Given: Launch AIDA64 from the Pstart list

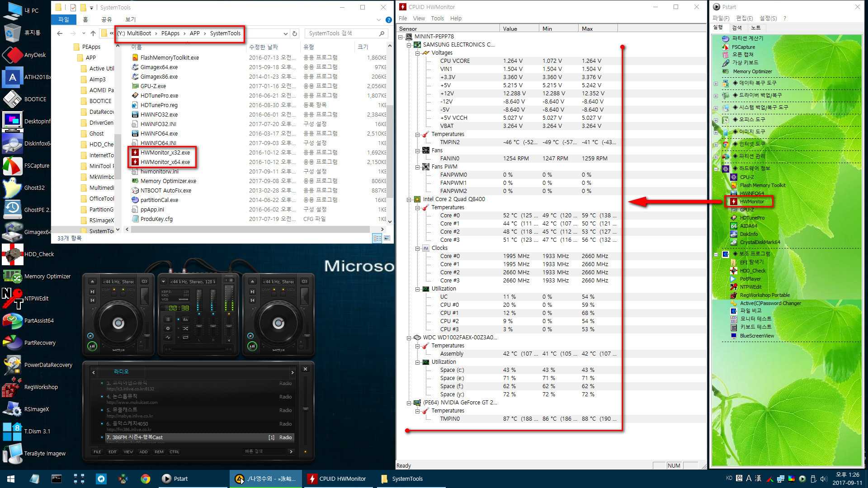Looking at the screenshot, I should click(748, 226).
